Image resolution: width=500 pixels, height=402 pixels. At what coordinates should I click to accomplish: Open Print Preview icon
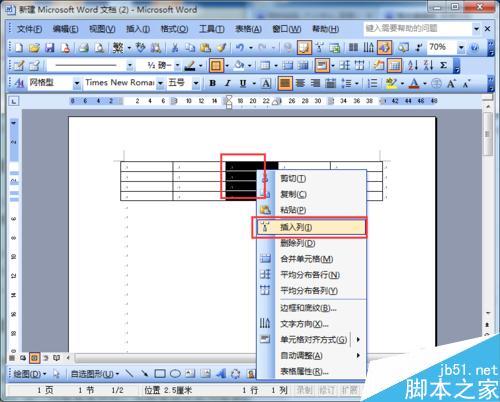[99, 48]
